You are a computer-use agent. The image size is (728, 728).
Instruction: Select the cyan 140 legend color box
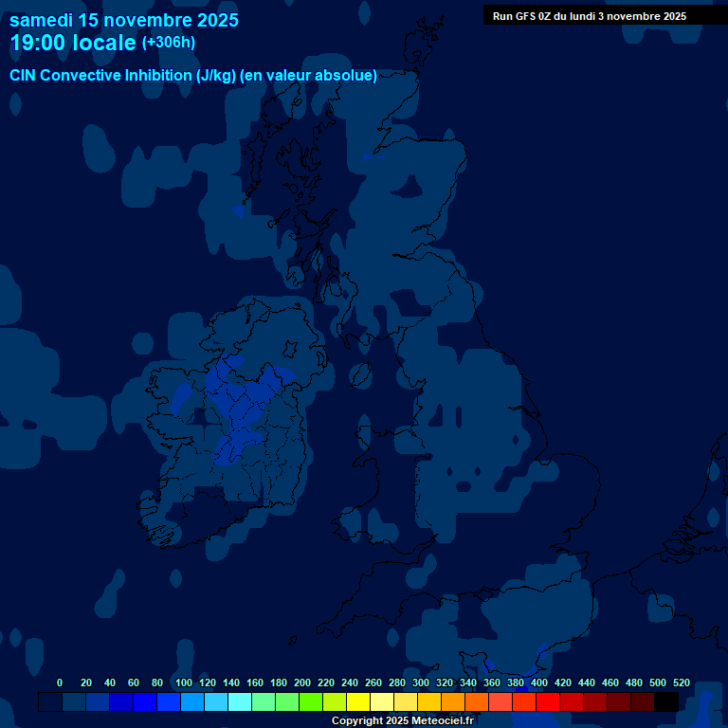pyautogui.click(x=240, y=702)
